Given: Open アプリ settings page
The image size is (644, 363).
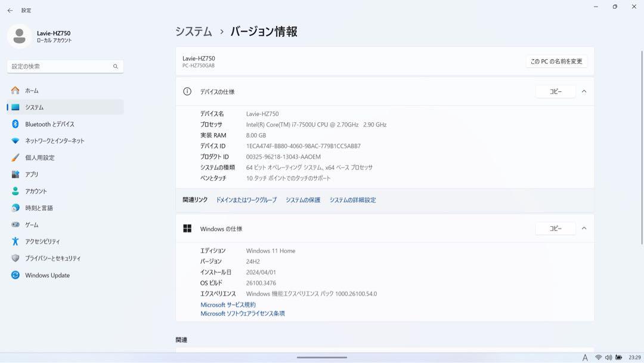Looking at the screenshot, I should (x=66, y=174).
